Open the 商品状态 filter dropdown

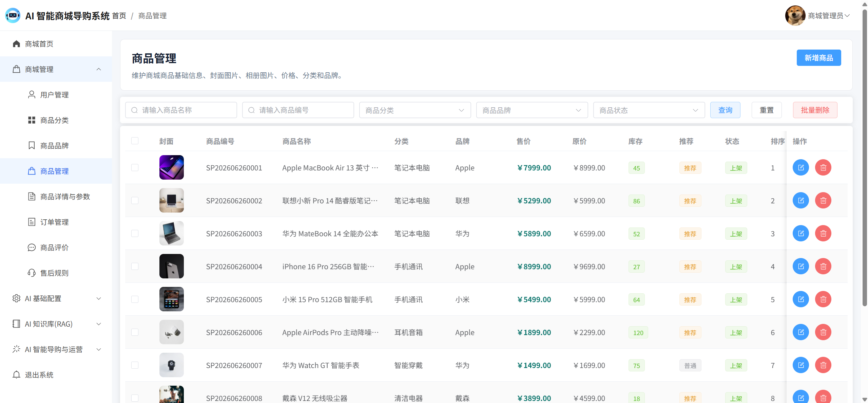point(649,110)
